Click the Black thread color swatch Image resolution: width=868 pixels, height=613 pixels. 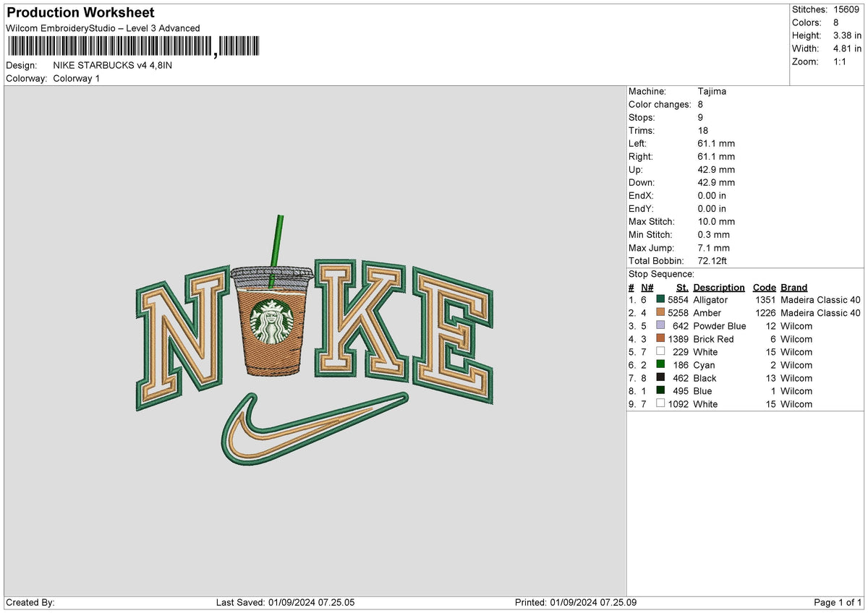(x=660, y=377)
